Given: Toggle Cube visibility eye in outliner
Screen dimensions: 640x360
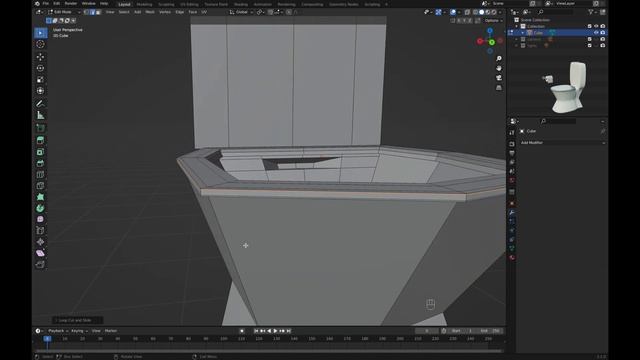Looking at the screenshot, I should point(596,33).
